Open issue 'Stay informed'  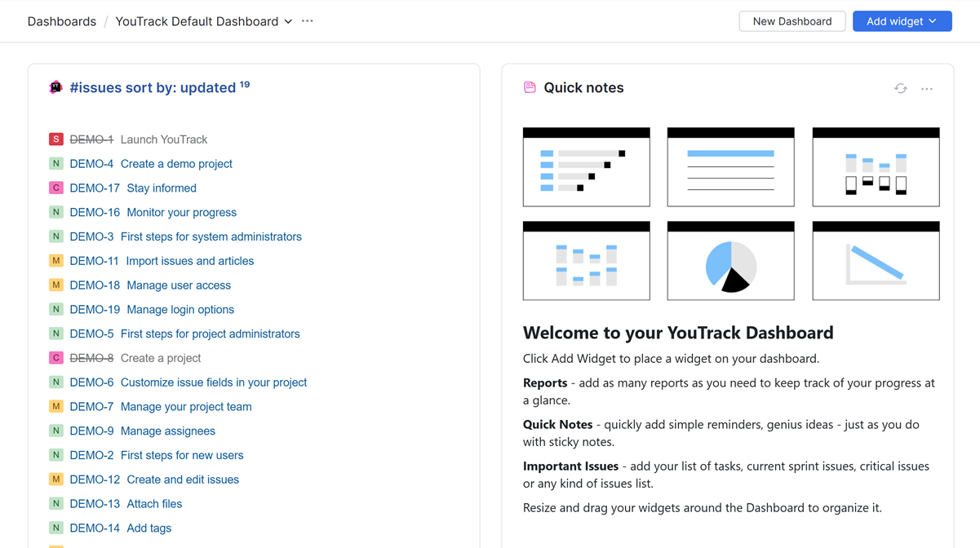[x=162, y=188]
